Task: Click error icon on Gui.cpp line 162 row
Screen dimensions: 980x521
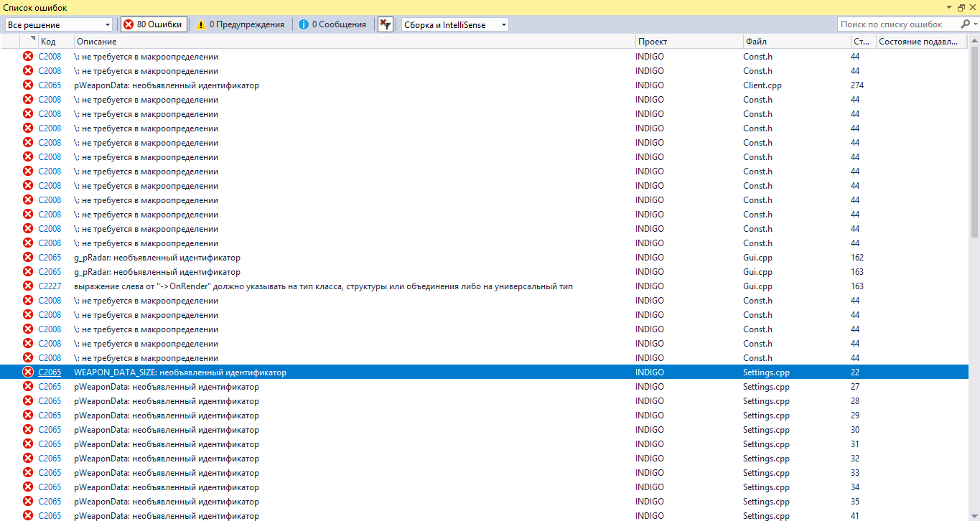Action: (x=28, y=257)
